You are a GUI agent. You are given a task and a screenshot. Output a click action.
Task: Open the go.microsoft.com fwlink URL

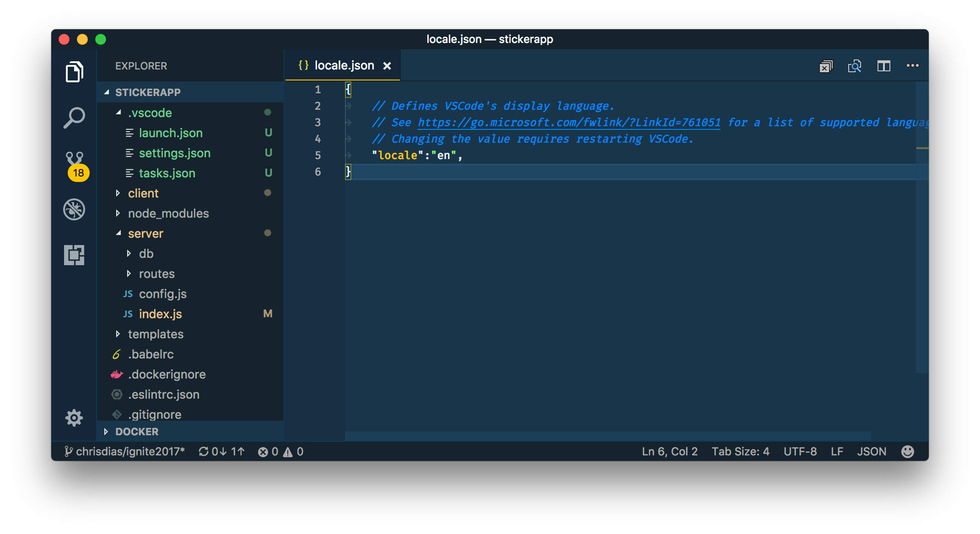[569, 123]
